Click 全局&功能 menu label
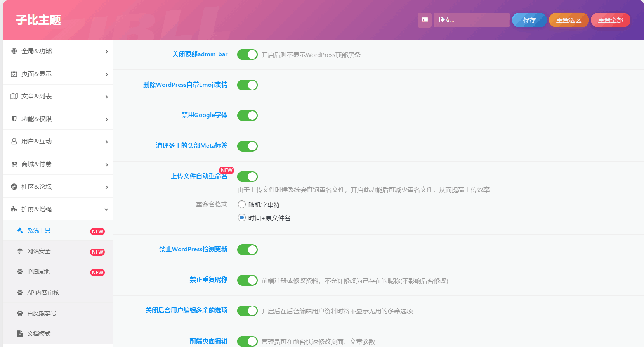 [x=36, y=51]
